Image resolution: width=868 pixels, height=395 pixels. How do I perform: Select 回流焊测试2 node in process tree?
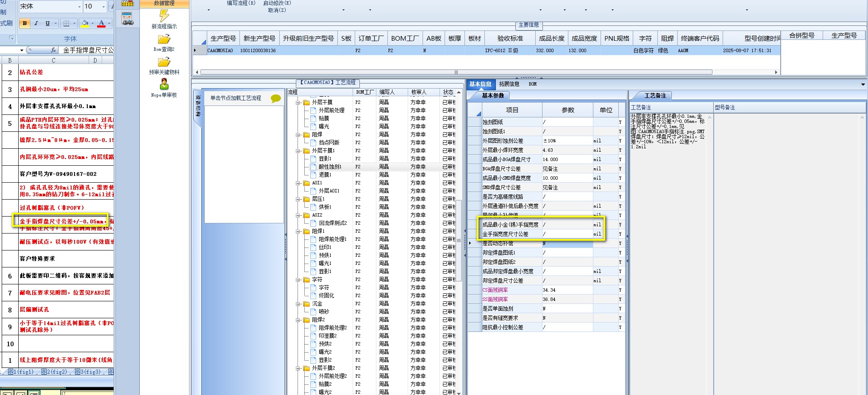click(x=333, y=223)
